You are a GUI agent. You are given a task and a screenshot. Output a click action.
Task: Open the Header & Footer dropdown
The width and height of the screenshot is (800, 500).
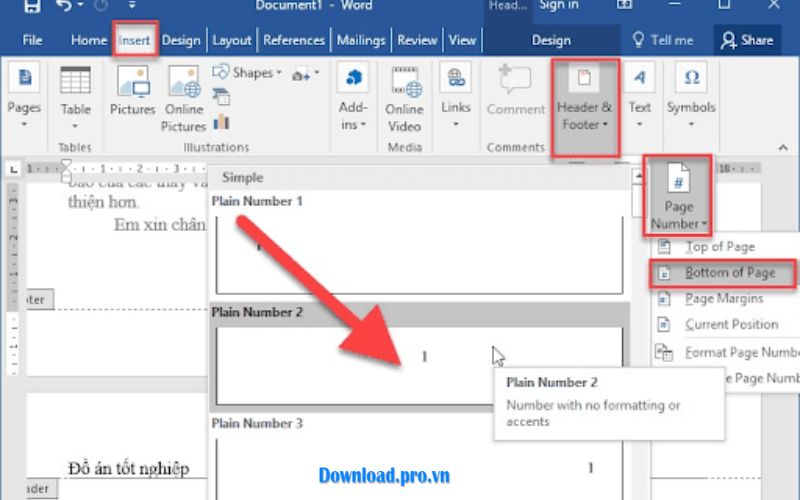586,105
